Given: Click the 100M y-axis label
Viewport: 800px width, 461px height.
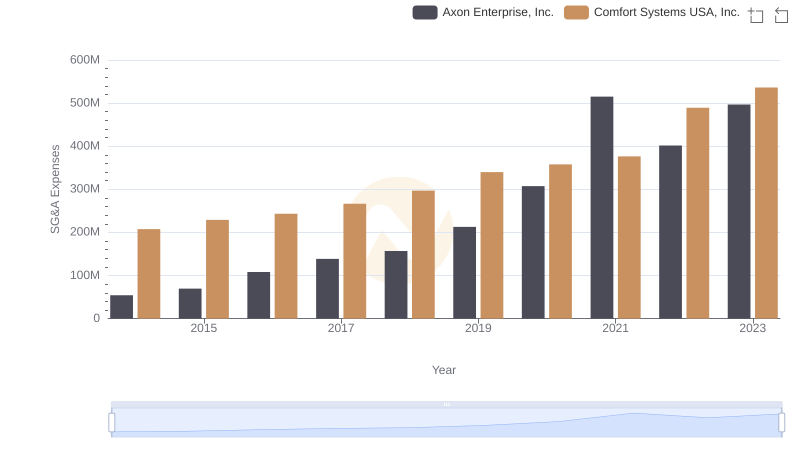Looking at the screenshot, I should [85, 275].
